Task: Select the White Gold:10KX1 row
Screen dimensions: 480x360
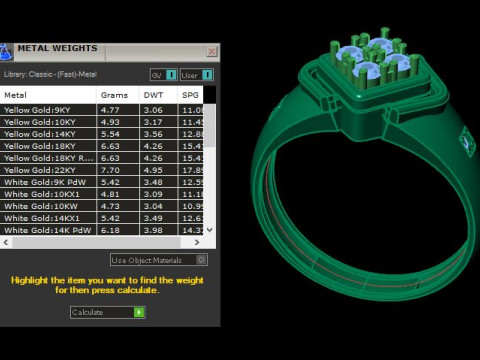Action: click(101, 194)
